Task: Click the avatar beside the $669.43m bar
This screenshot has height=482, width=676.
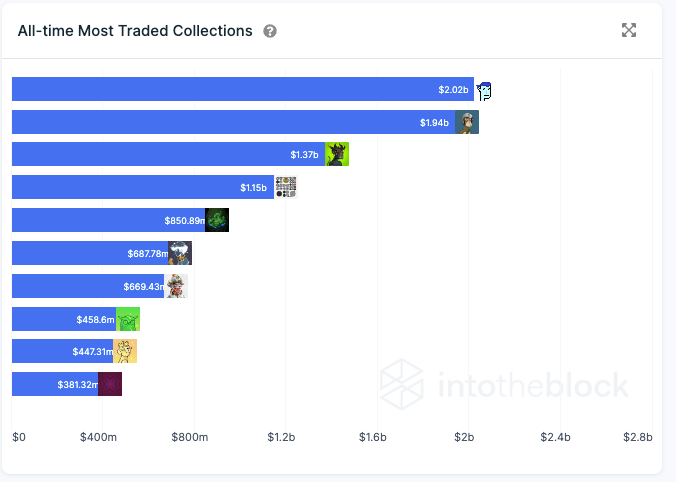Action: 176,286
